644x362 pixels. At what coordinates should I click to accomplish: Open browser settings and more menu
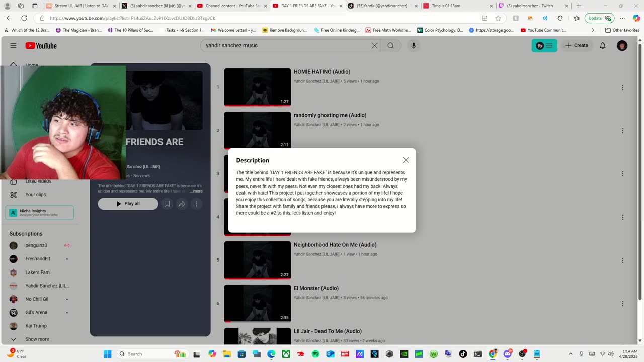pos(623,18)
